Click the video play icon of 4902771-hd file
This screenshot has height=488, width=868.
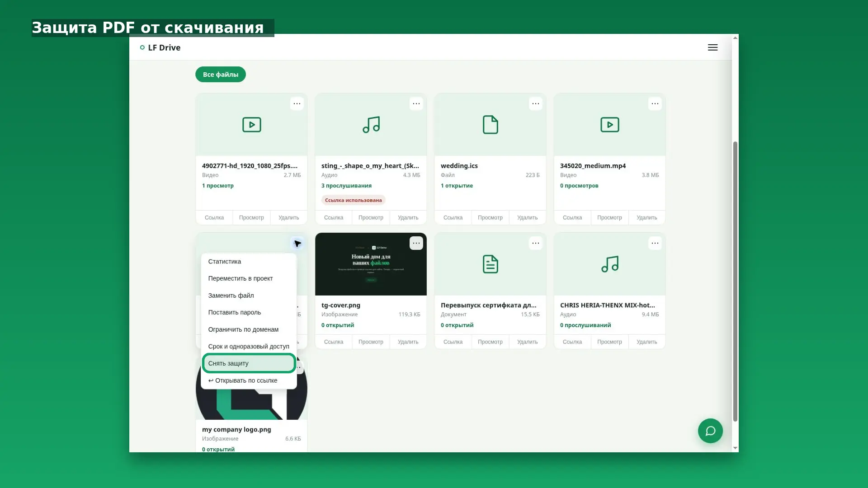[x=252, y=125]
